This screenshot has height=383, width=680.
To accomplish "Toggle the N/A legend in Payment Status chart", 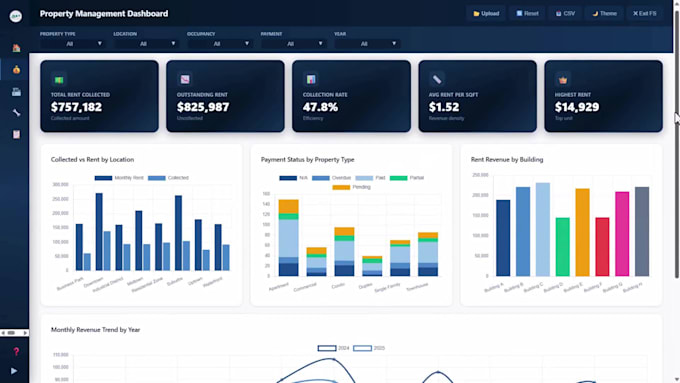I will point(294,178).
